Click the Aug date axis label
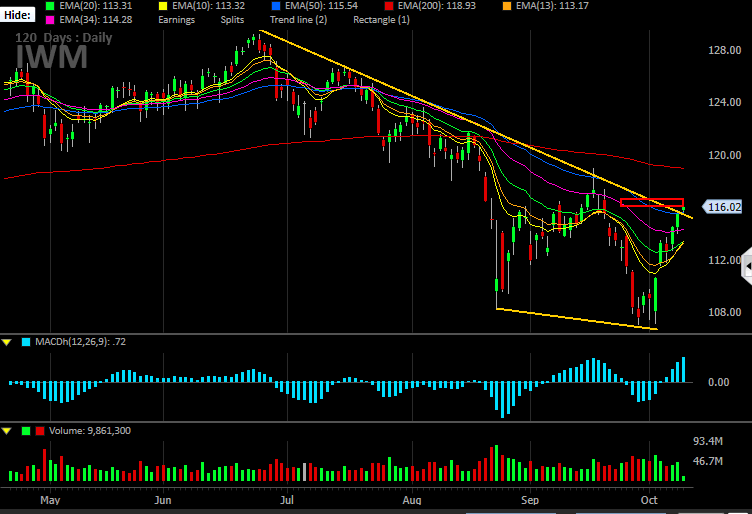The height and width of the screenshot is (514, 752). pos(412,500)
